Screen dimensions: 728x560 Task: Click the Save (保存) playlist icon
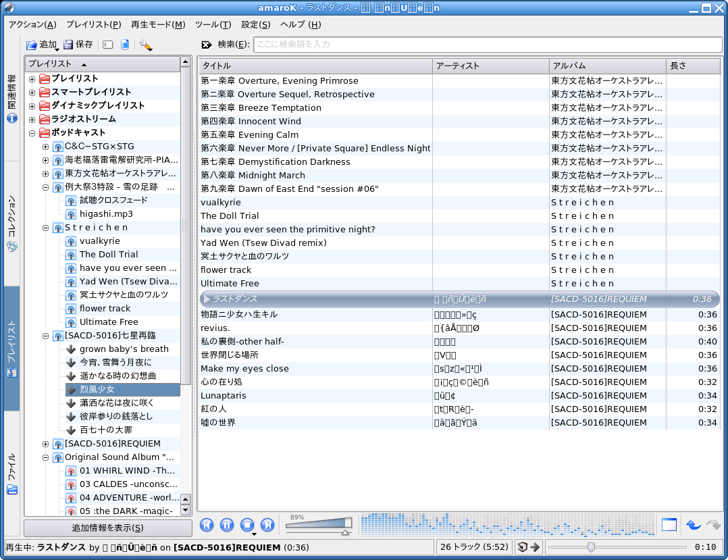(68, 44)
